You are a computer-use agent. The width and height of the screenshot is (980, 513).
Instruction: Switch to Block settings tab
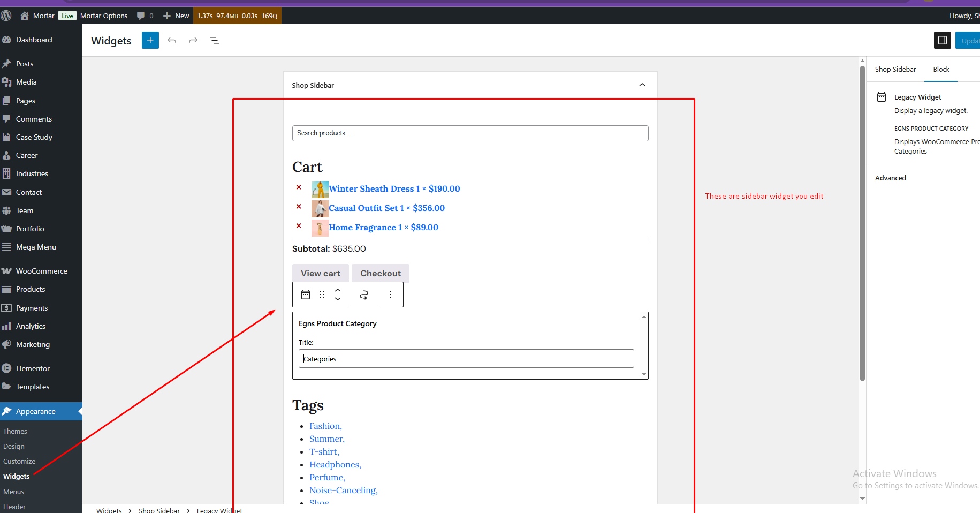click(x=941, y=70)
